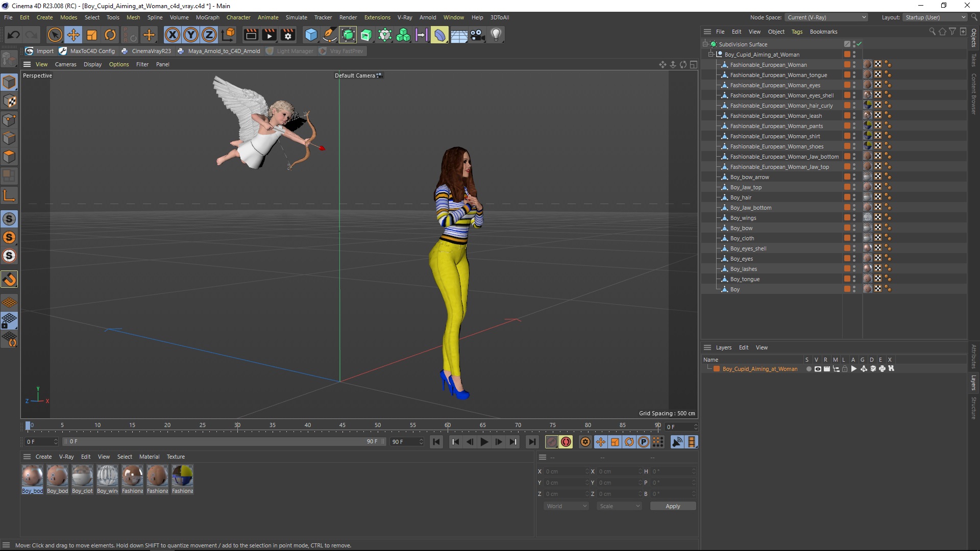Switch to Model mode in left palette
The image size is (980, 551).
[9, 82]
